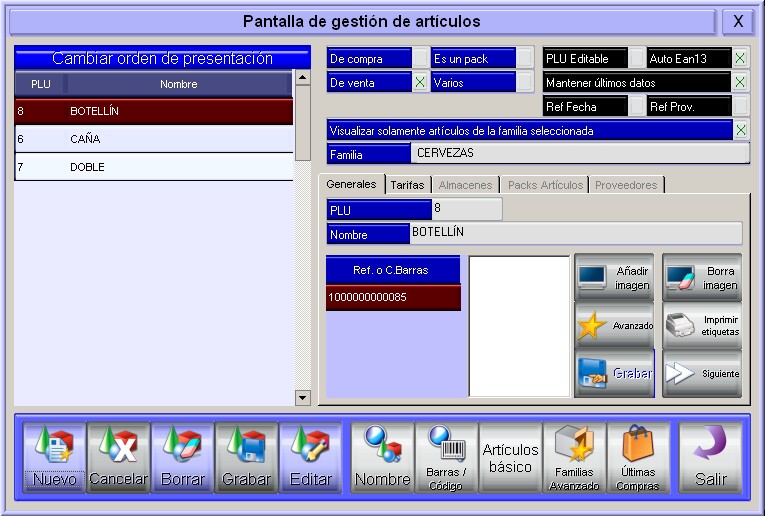Toggle the De venta checkbox

420,82
